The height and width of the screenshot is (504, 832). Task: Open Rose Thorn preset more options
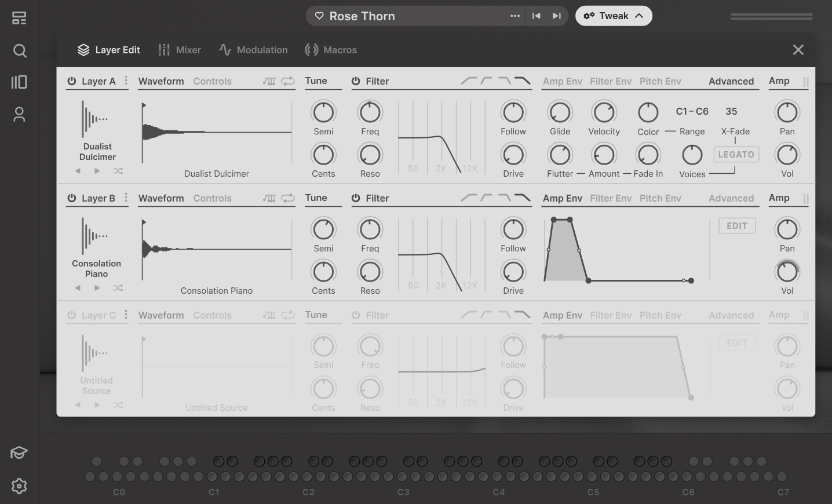[515, 16]
